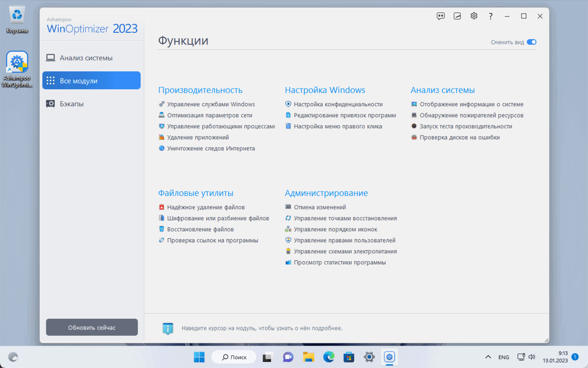Viewport: 588px width, 368px height.
Task: Open the Отмена изменений module icon
Action: pyautogui.click(x=288, y=207)
